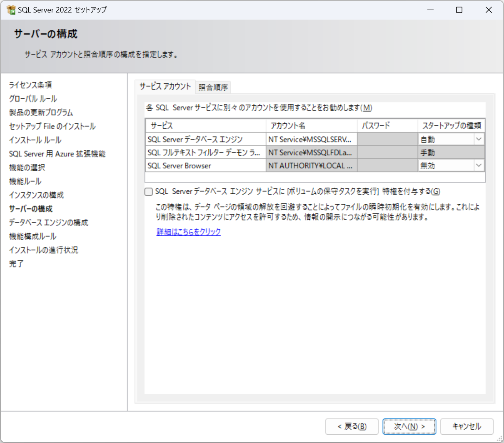
Task: Maximize the SQL Server 2022 setup window
Action: [459, 10]
